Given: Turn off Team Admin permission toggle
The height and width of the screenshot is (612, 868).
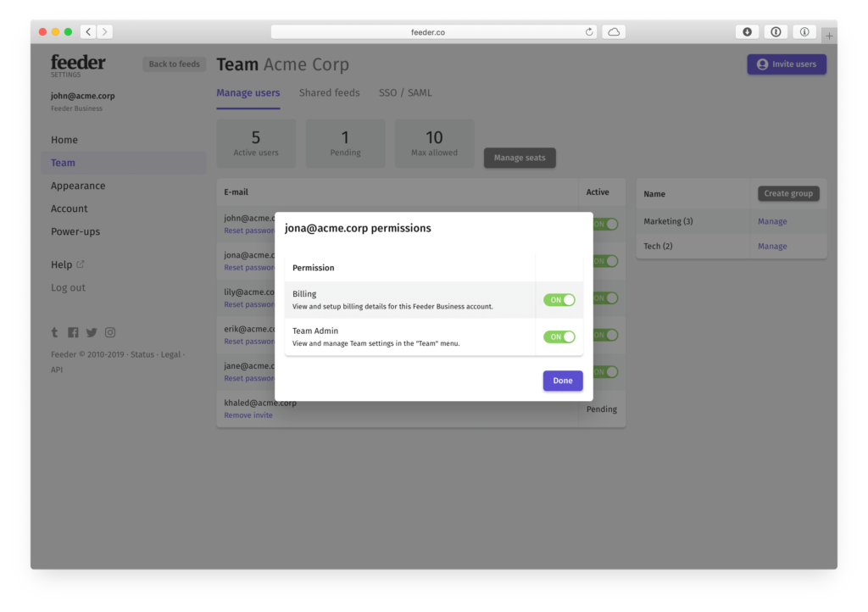Looking at the screenshot, I should click(559, 337).
